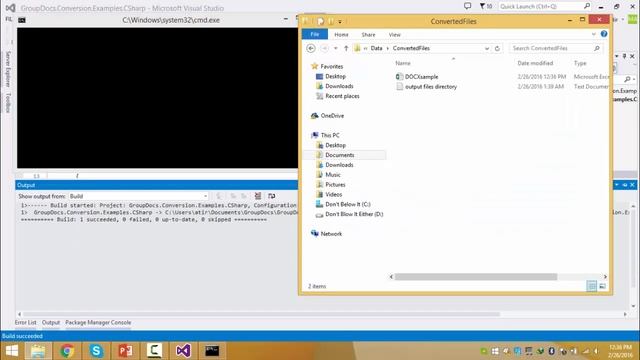
Task: Switch to Visual Studio taskbar icon
Action: pyautogui.click(x=183, y=351)
